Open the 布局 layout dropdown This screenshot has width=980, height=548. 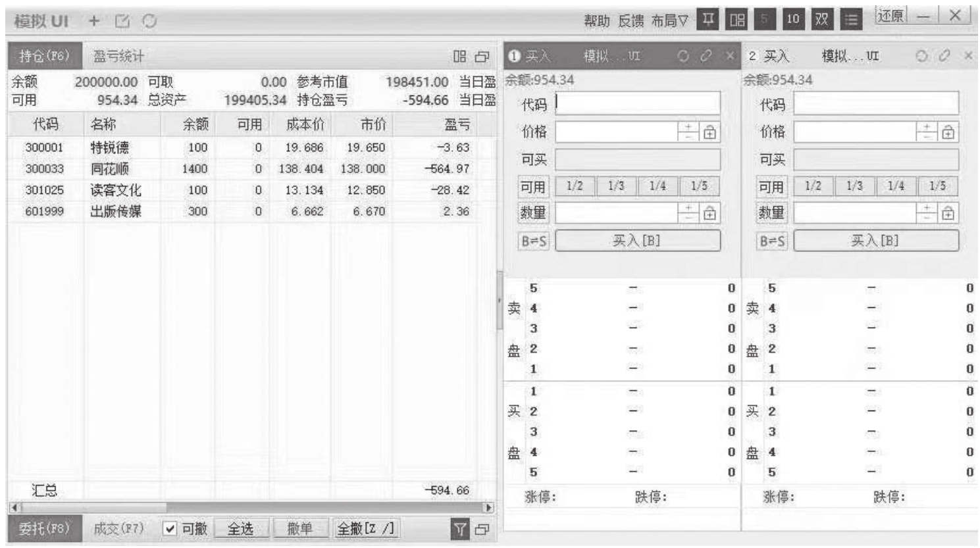669,20
